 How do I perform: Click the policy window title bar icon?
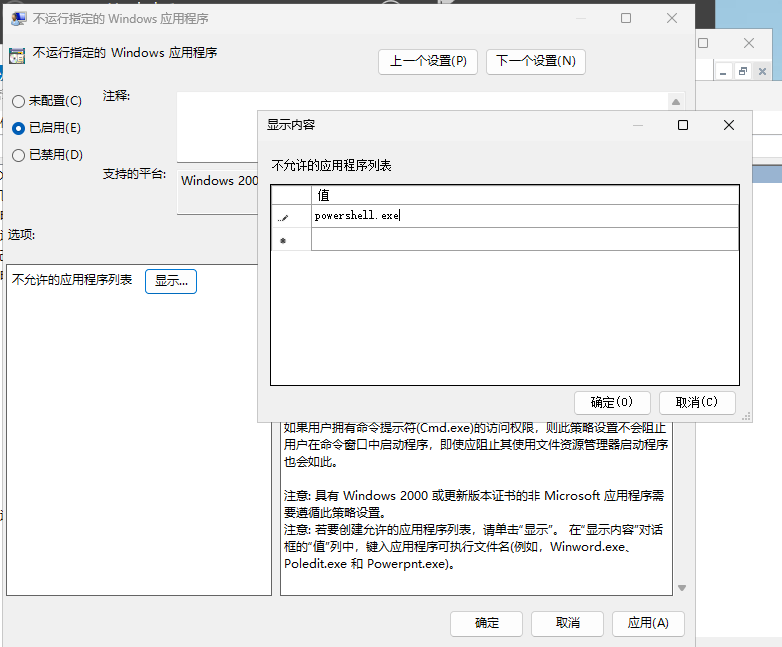[19, 19]
